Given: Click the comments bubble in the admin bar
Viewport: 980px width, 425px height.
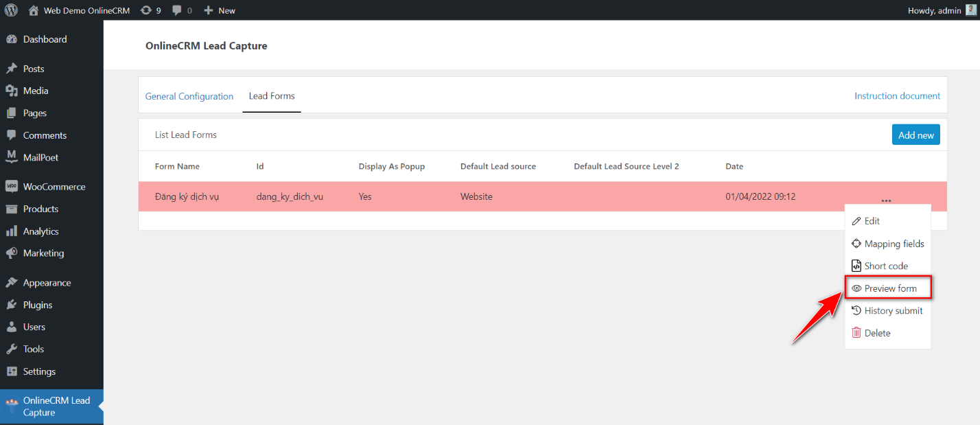Looking at the screenshot, I should [x=176, y=10].
